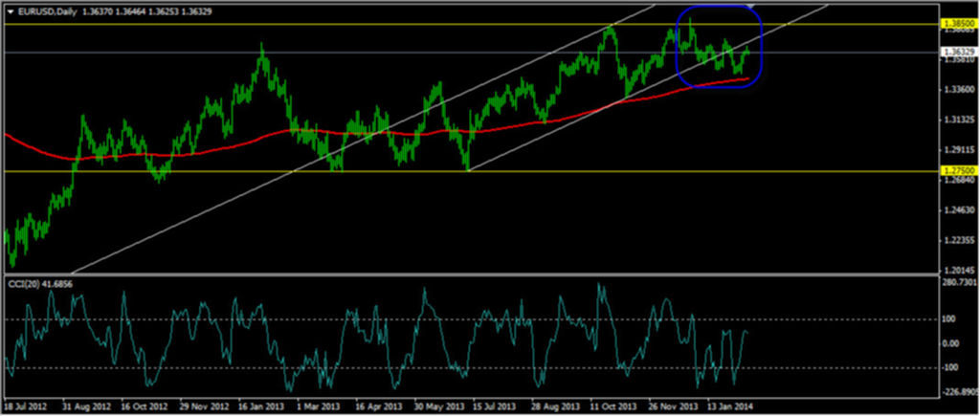Click the 16 Jan 2013 date label
This screenshot has height=416, width=980.
pyautogui.click(x=261, y=406)
